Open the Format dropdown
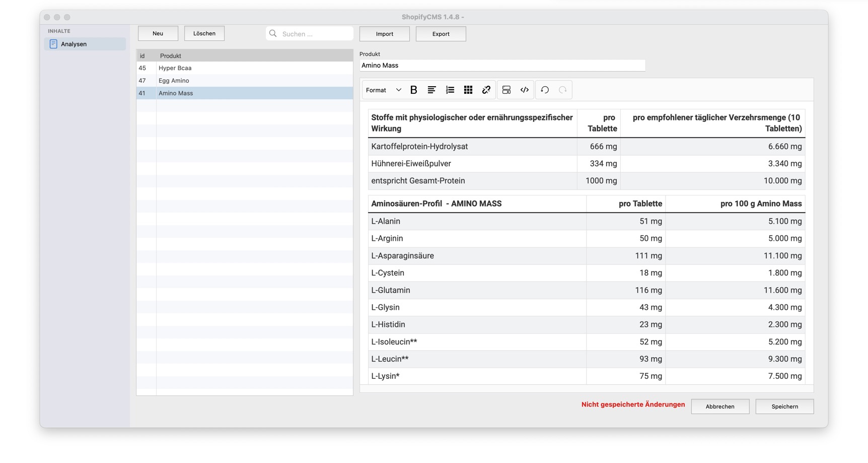 point(384,90)
